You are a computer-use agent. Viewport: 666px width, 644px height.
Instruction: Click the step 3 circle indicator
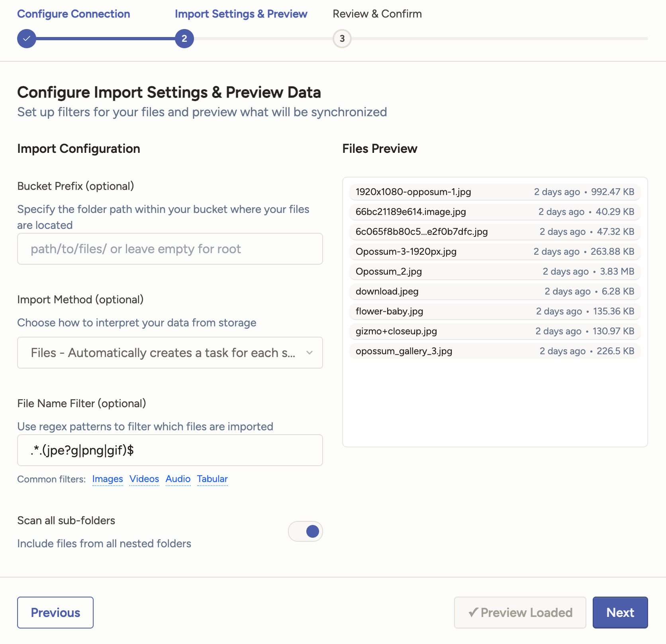342,39
